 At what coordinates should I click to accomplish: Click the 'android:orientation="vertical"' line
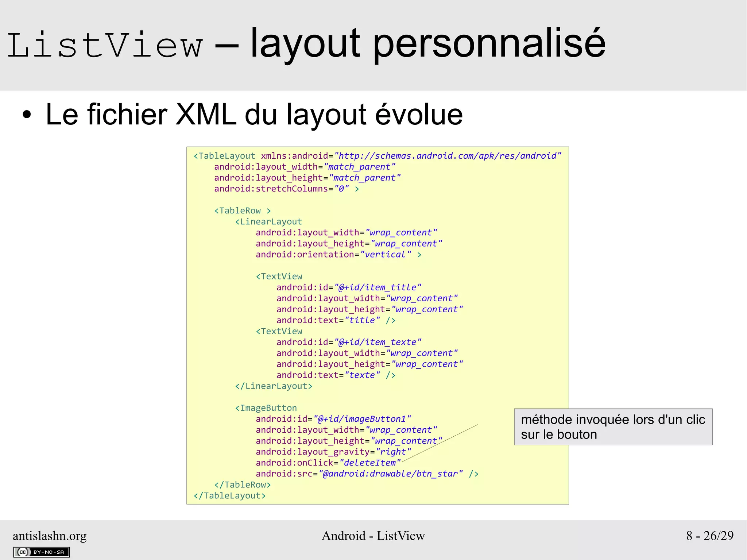point(338,255)
